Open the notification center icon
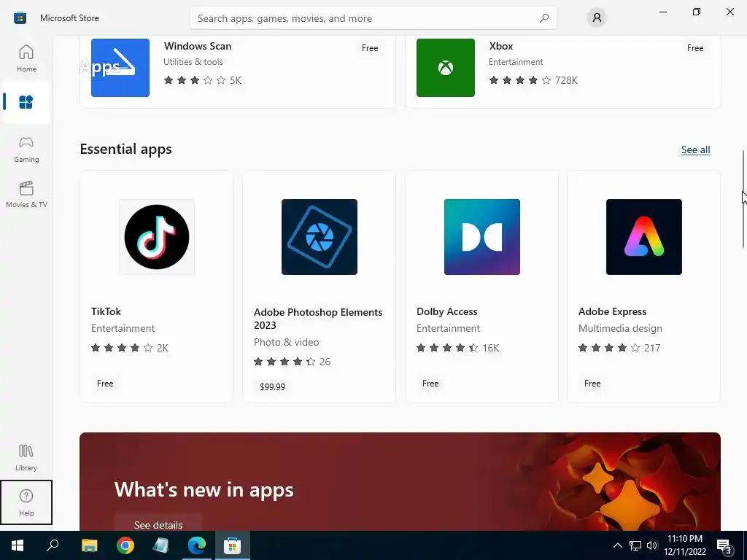The width and height of the screenshot is (747, 560). 724,546
